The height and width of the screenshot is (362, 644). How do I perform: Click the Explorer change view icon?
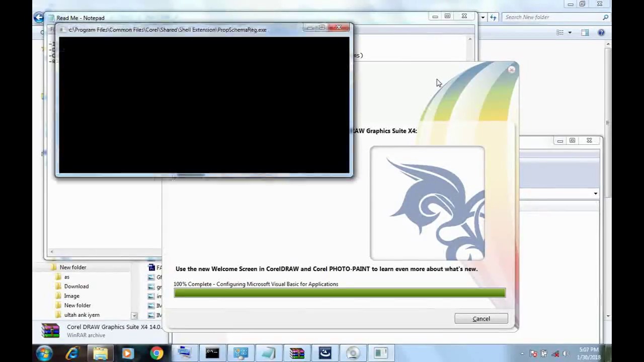(x=560, y=33)
